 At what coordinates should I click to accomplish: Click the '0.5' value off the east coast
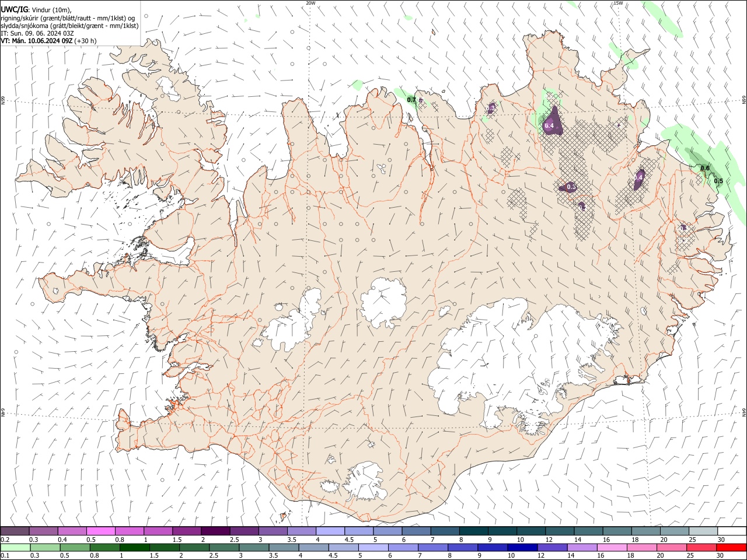718,181
